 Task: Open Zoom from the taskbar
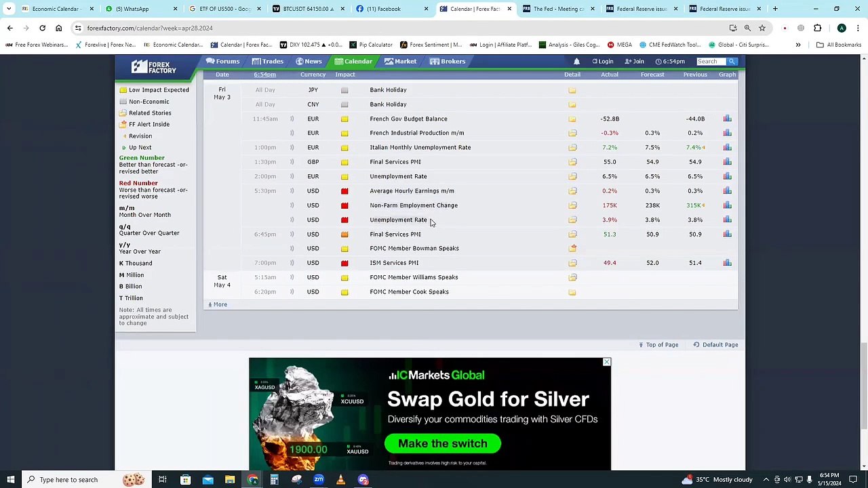click(x=319, y=480)
